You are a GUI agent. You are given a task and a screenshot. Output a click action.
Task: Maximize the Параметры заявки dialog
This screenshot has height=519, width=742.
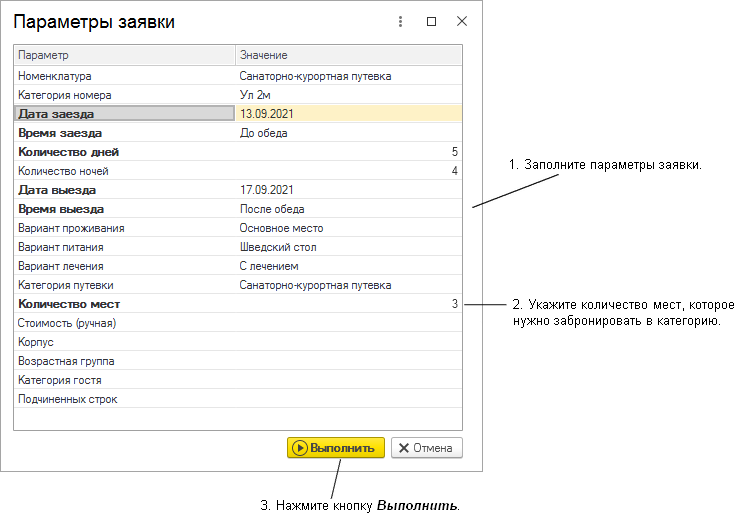coord(431,21)
